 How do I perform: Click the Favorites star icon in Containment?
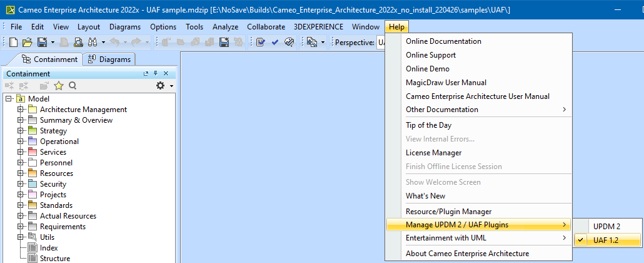(x=59, y=86)
